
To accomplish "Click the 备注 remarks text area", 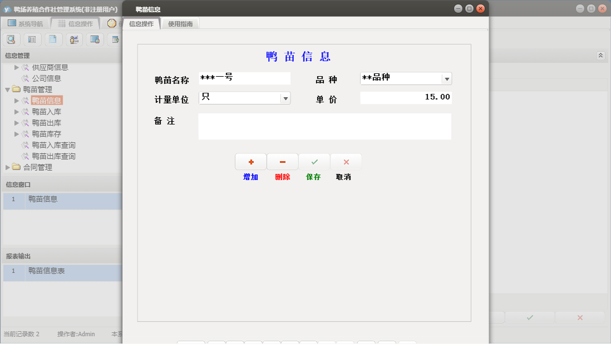I will coord(324,126).
